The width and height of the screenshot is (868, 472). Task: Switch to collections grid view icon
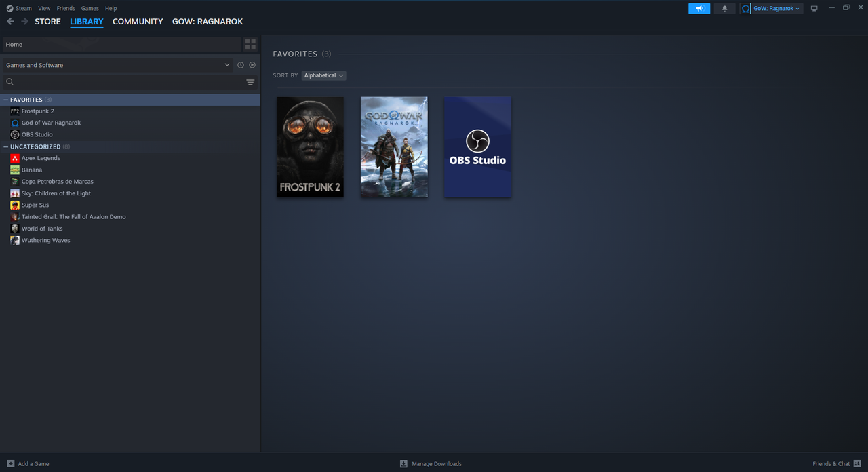[250, 44]
